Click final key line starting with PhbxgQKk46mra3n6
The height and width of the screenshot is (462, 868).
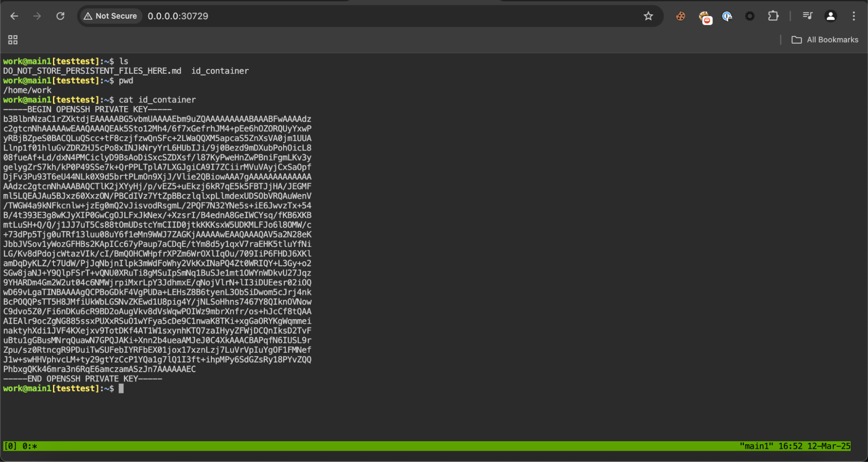(x=99, y=369)
